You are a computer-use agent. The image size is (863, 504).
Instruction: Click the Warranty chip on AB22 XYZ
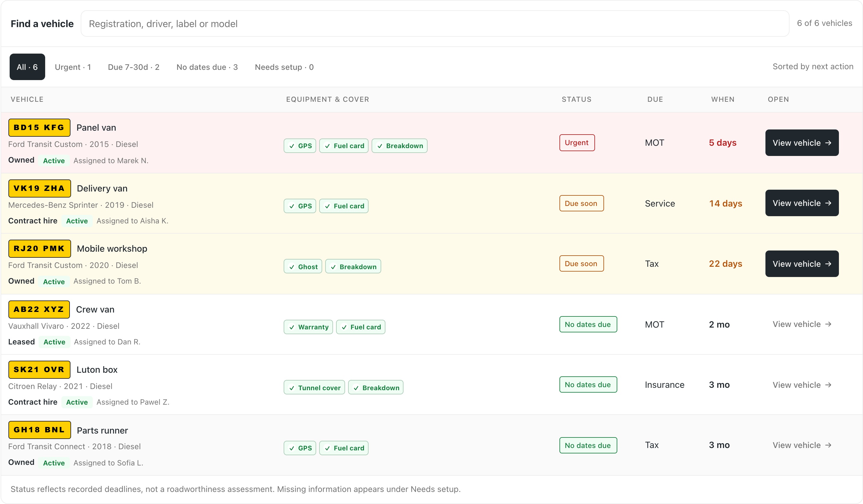click(308, 327)
